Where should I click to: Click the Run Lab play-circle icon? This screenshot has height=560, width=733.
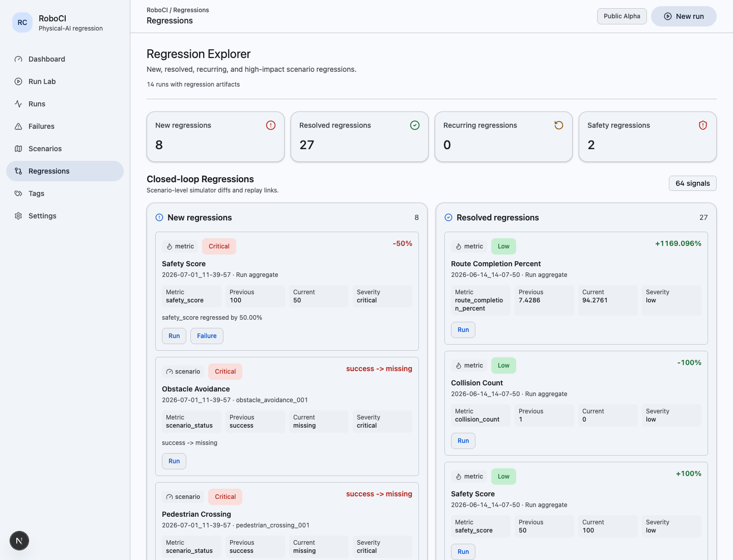pos(18,81)
